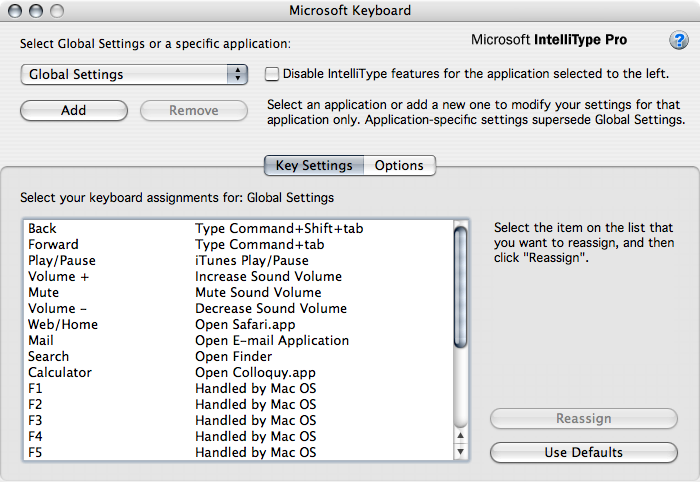Open the Global Settings application dropdown

134,74
